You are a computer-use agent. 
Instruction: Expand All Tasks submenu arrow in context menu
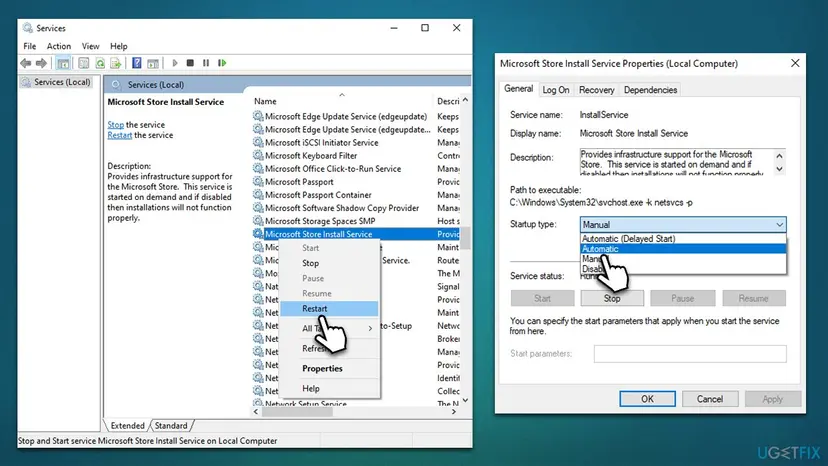pyautogui.click(x=370, y=329)
